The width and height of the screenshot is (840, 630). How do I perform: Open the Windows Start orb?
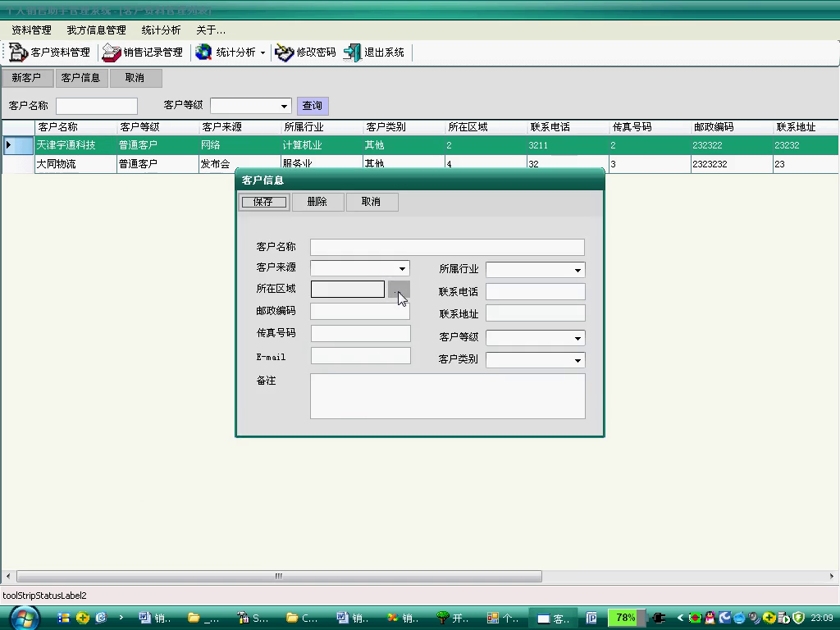pyautogui.click(x=24, y=619)
